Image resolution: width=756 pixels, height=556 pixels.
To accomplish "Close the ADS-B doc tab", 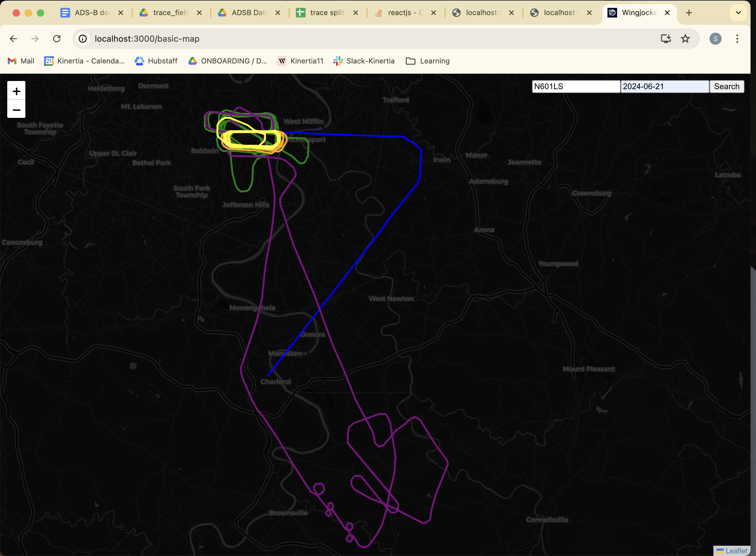I will click(121, 13).
